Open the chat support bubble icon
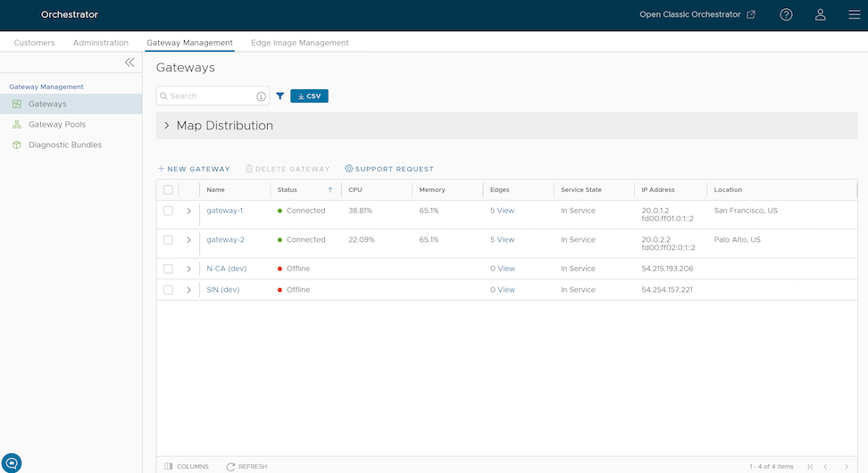868x473 pixels. tap(12, 462)
